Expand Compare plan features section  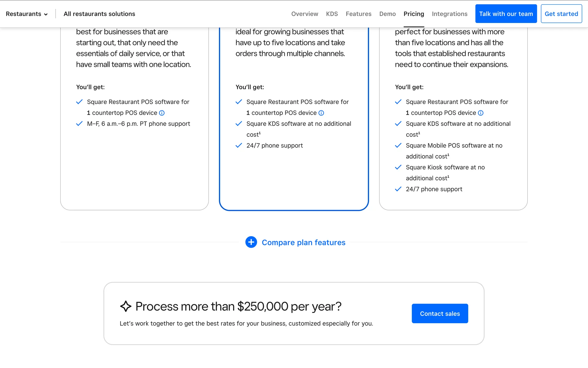tap(303, 242)
